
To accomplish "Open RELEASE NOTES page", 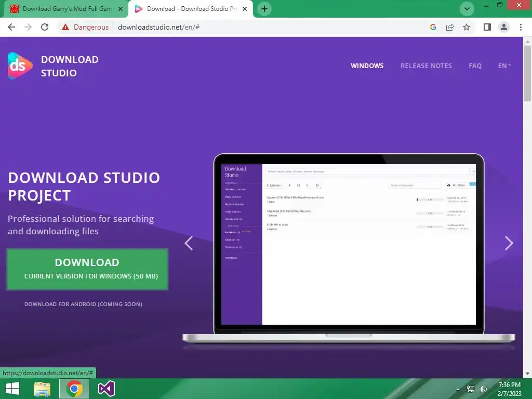I will click(426, 66).
